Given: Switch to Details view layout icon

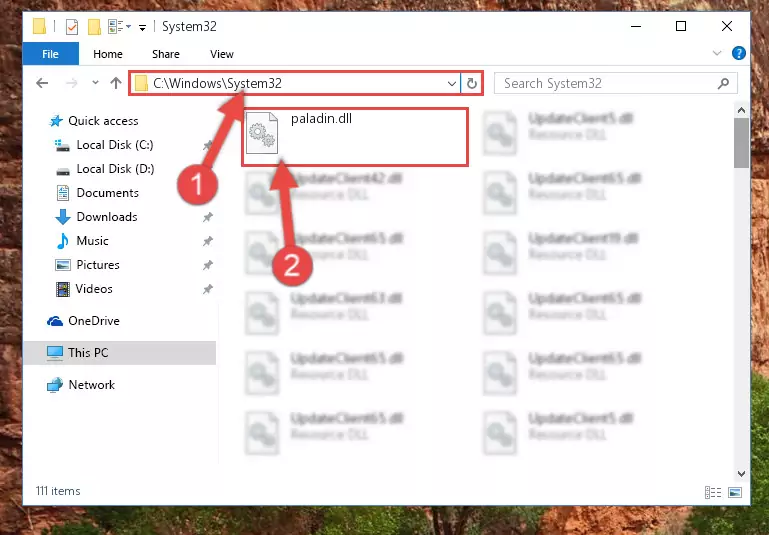Looking at the screenshot, I should [713, 492].
